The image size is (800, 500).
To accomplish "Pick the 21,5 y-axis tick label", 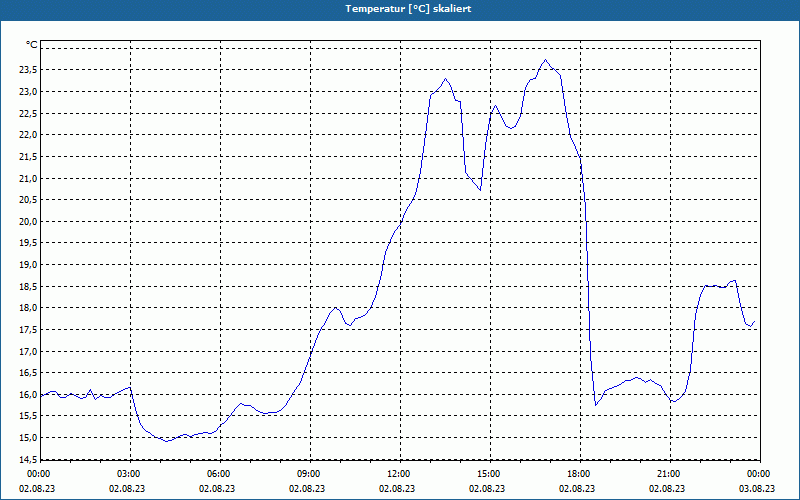I will pyautogui.click(x=28, y=157).
